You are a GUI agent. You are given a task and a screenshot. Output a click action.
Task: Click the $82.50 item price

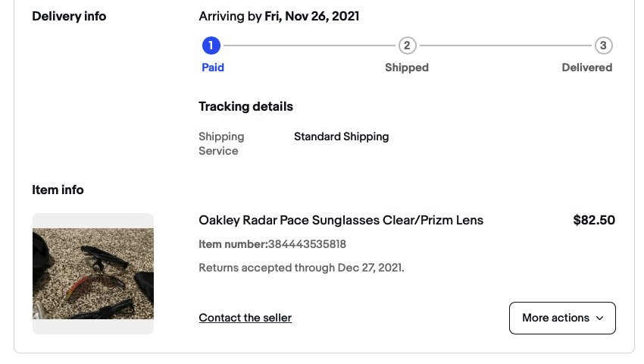pos(594,221)
